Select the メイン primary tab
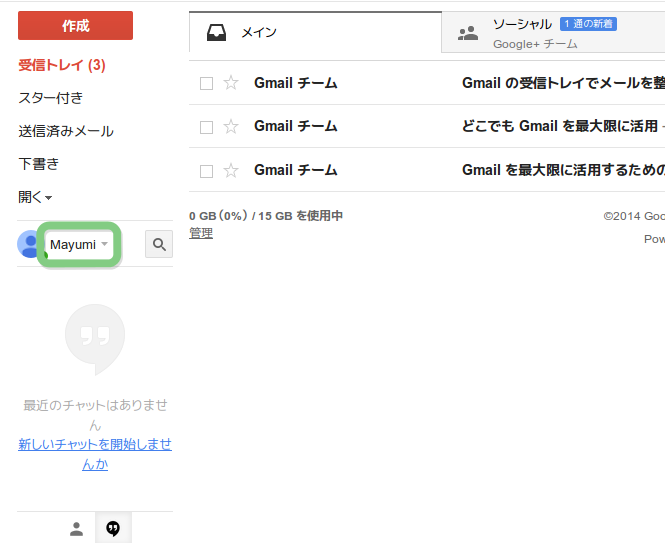 point(315,32)
